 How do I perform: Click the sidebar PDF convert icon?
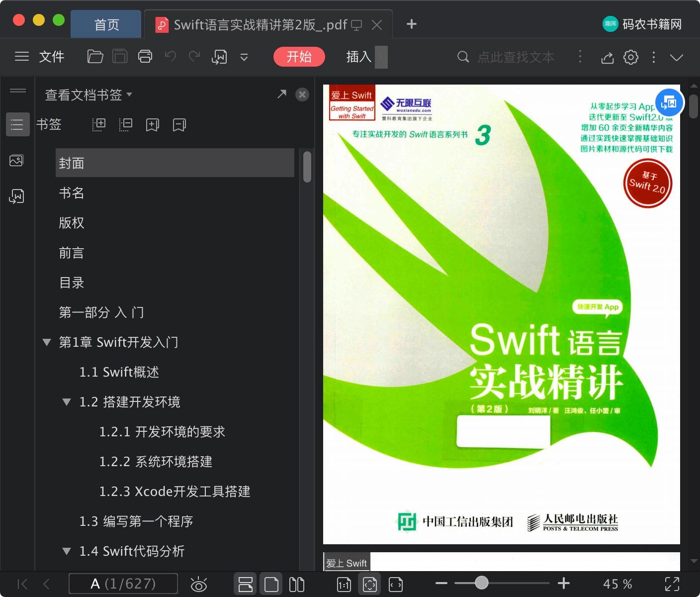16,197
